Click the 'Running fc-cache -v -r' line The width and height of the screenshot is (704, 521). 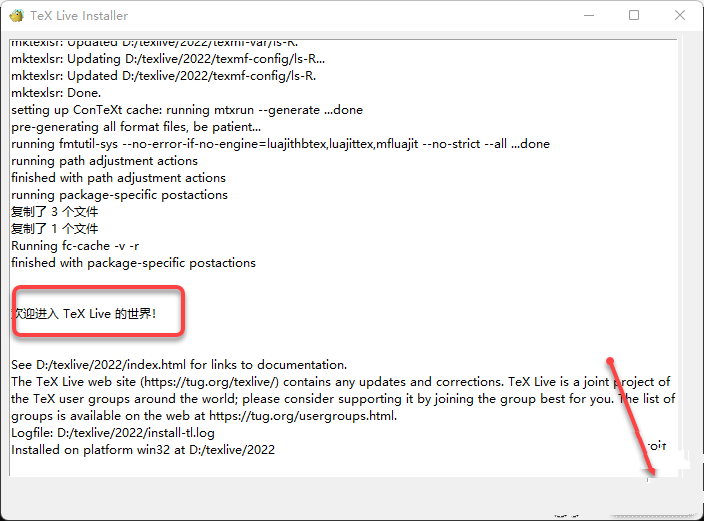click(75, 246)
